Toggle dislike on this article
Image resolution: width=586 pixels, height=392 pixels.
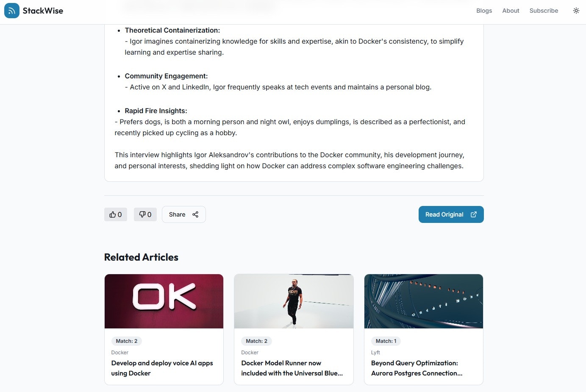point(145,214)
